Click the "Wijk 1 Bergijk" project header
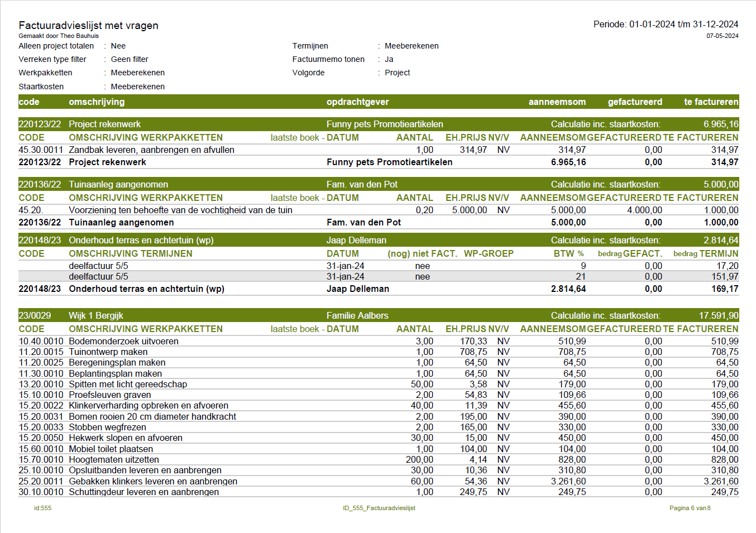This screenshot has width=756, height=533. coord(96,316)
